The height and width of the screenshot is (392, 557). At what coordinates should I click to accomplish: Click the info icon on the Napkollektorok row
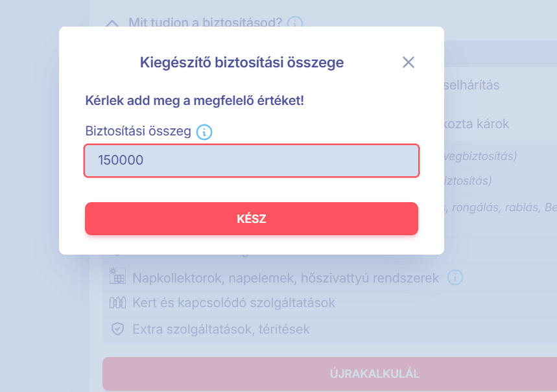(x=455, y=277)
